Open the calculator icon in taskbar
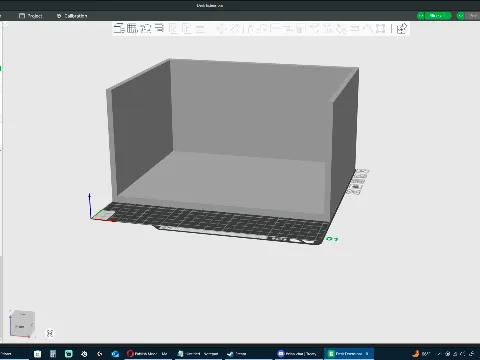 53,354
